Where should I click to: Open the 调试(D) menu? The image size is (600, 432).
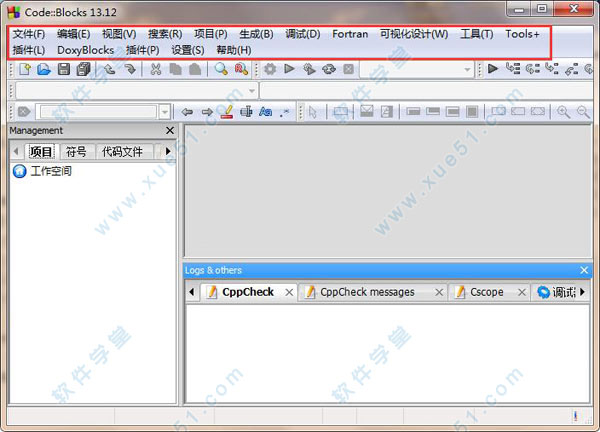303,34
